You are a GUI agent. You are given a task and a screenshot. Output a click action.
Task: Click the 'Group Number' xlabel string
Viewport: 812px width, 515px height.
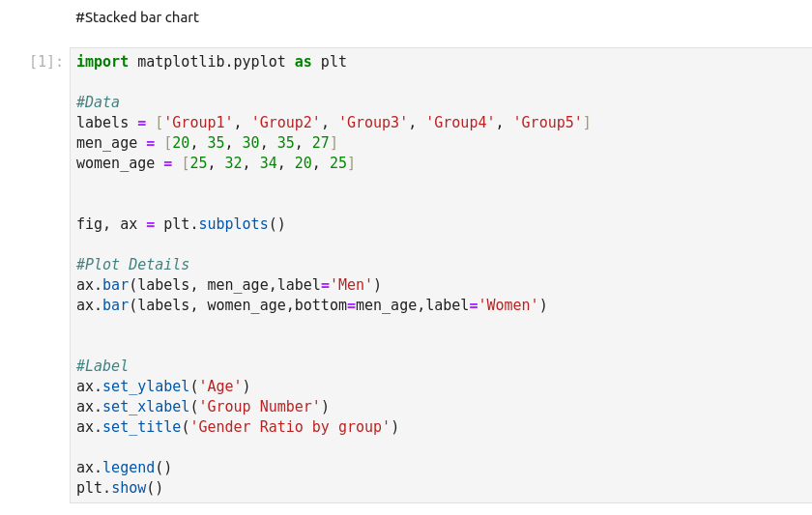pyautogui.click(x=259, y=407)
